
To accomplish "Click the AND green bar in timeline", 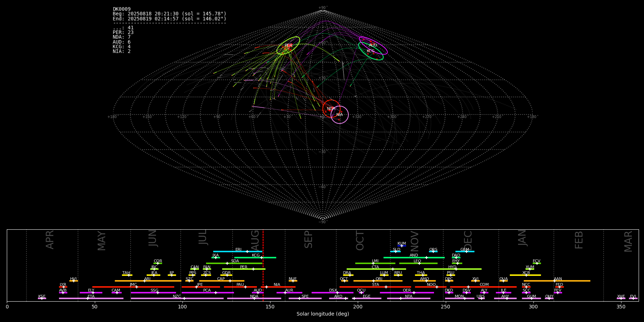I will click(x=414, y=257).
